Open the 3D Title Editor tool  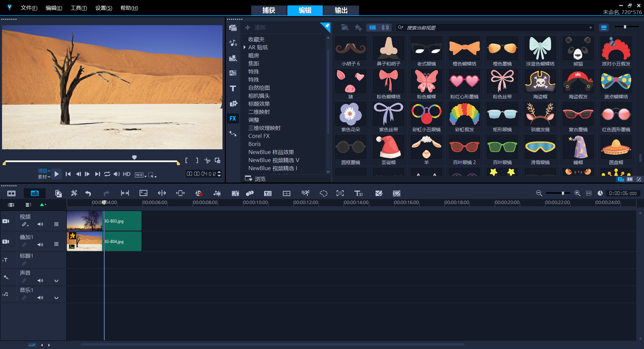pyautogui.click(x=358, y=193)
